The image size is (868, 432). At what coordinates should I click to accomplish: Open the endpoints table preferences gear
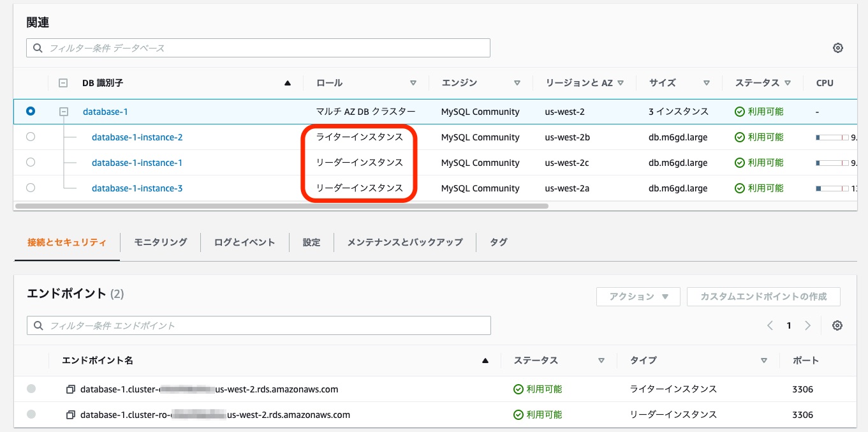tap(837, 325)
